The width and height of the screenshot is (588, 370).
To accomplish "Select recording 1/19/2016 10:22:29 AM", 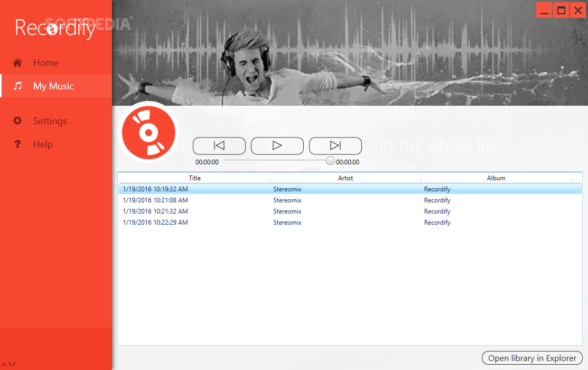I will [350, 222].
